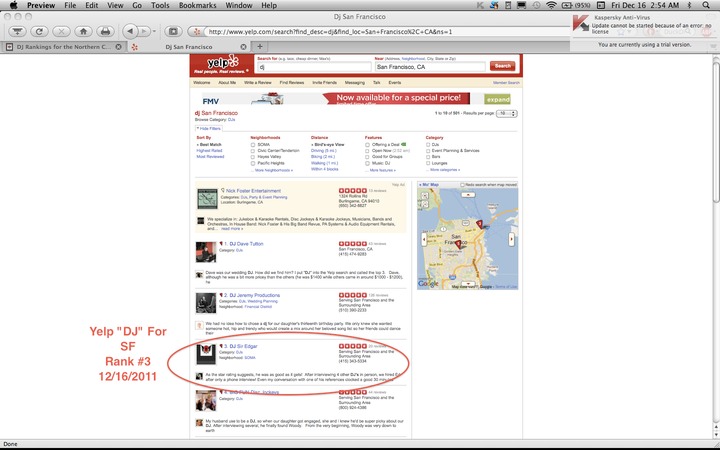Open the Bookmarks menu
The image size is (720, 450).
point(197,6)
